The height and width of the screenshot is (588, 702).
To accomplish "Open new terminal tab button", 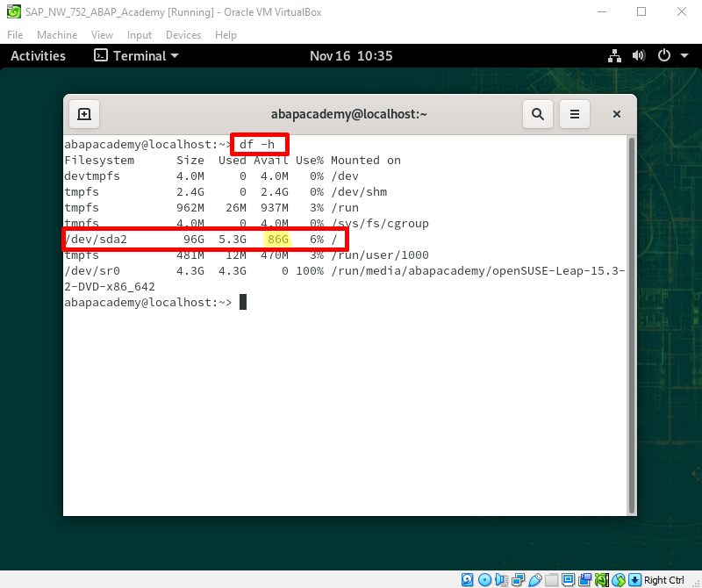I will [84, 114].
